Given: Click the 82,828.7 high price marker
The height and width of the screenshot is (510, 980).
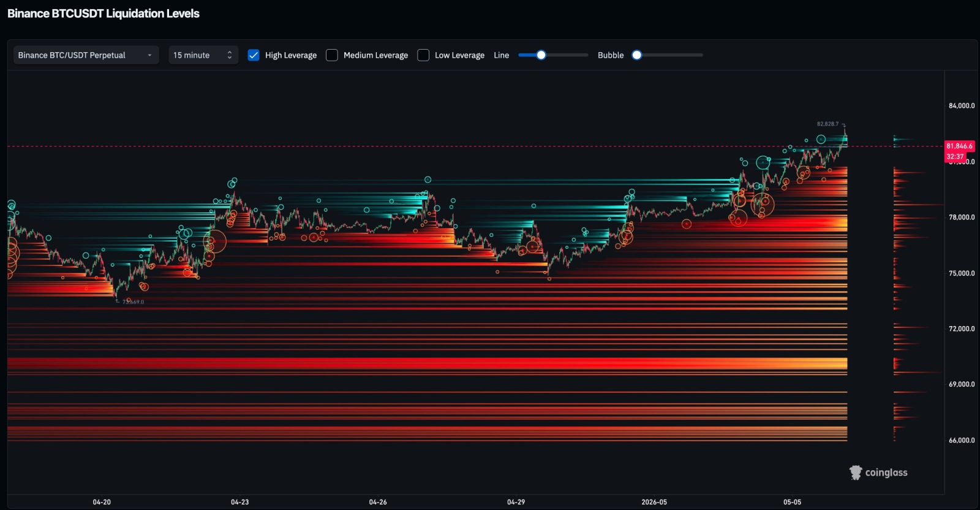Looking at the screenshot, I should (827, 124).
